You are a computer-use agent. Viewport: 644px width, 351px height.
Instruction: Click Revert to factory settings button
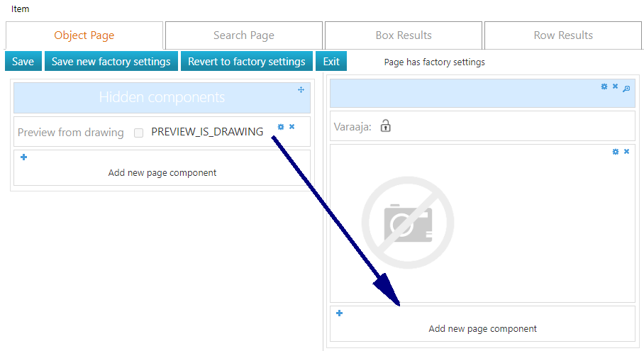(x=246, y=62)
